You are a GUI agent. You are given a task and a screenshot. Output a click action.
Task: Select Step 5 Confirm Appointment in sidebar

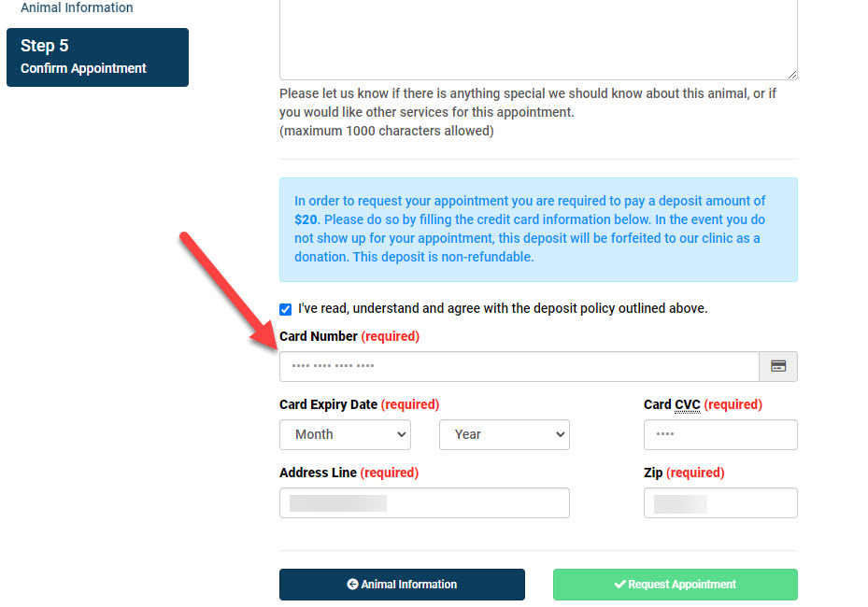pos(97,57)
